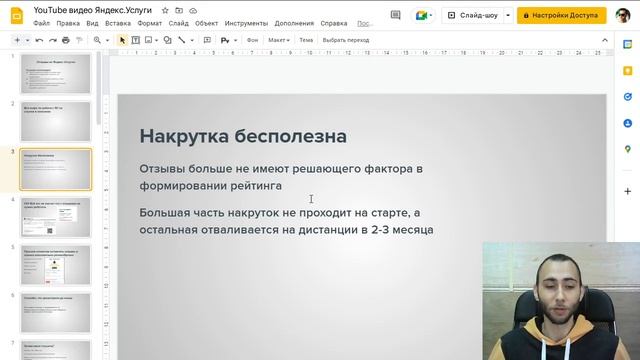Select slide 4 thumbnail
This screenshot has height=360, width=640.
(x=56, y=217)
